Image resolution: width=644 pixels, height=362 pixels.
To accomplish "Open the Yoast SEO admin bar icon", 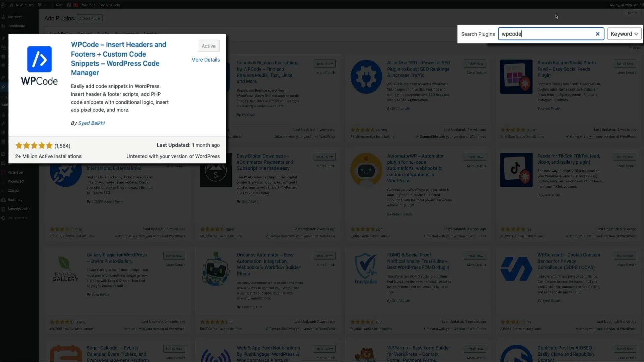I will click(69, 5).
